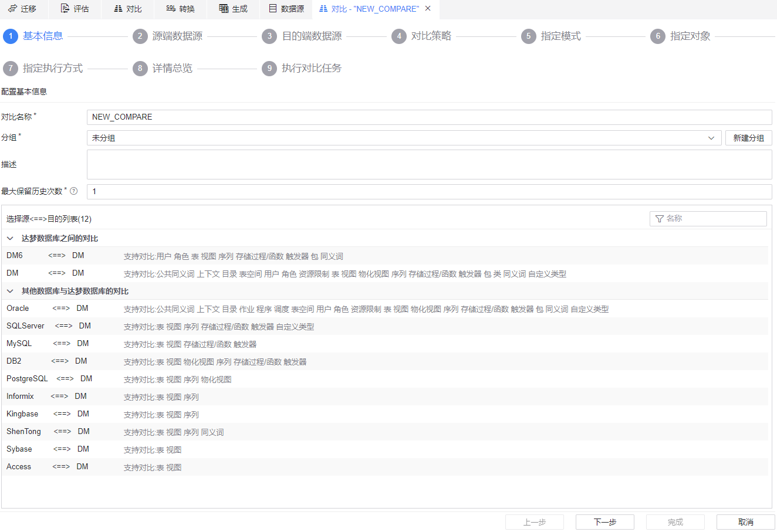Click the 转换 SQL icon
The height and width of the screenshot is (532, 777).
pyautogui.click(x=171, y=9)
